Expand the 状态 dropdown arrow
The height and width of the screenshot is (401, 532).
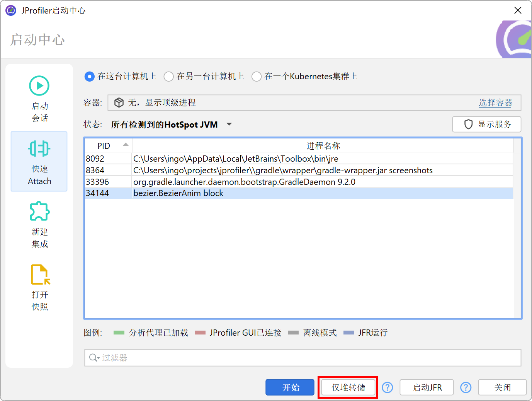click(229, 125)
